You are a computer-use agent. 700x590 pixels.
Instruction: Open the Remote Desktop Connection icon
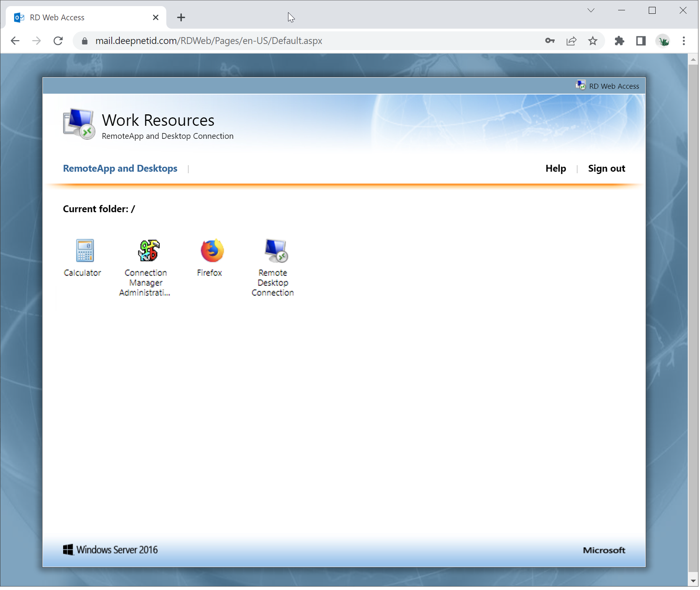(276, 251)
